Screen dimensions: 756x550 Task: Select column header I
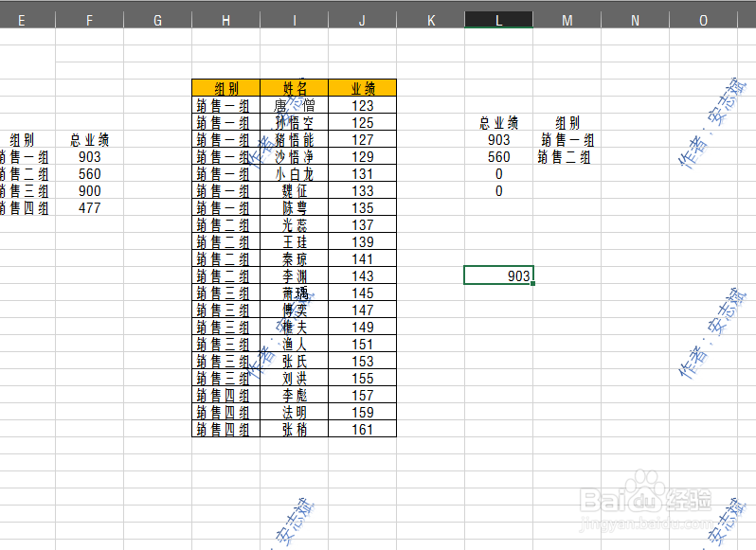tap(294, 20)
